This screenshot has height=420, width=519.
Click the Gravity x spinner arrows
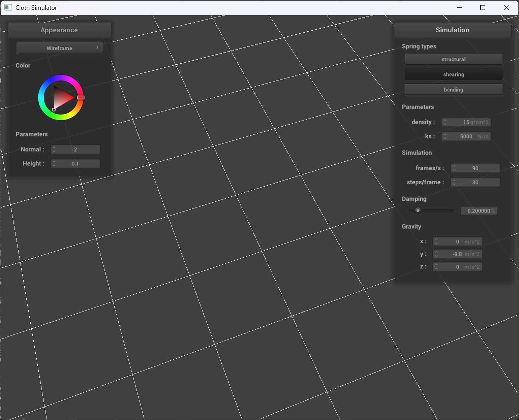coord(436,241)
